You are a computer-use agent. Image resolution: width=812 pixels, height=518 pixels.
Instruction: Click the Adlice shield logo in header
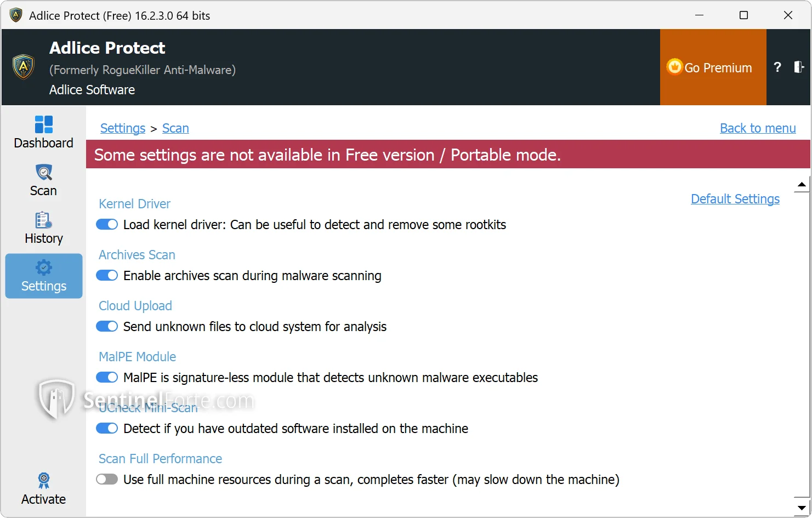point(24,67)
